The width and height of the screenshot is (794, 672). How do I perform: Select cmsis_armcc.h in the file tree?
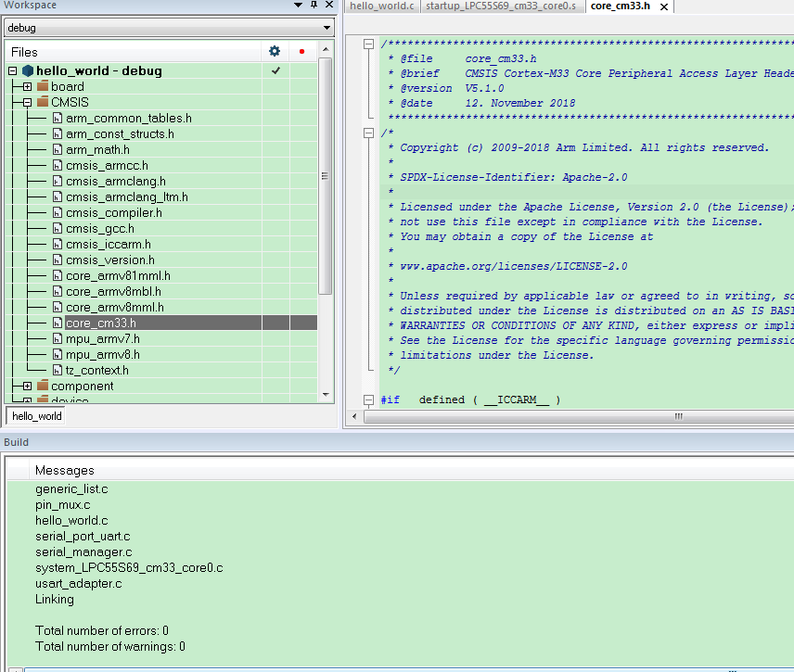107,166
